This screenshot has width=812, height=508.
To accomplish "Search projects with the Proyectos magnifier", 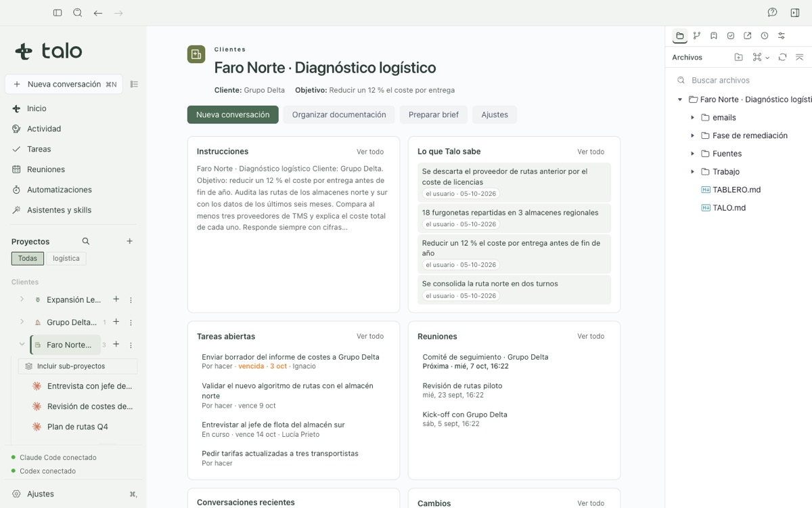I will pos(86,241).
